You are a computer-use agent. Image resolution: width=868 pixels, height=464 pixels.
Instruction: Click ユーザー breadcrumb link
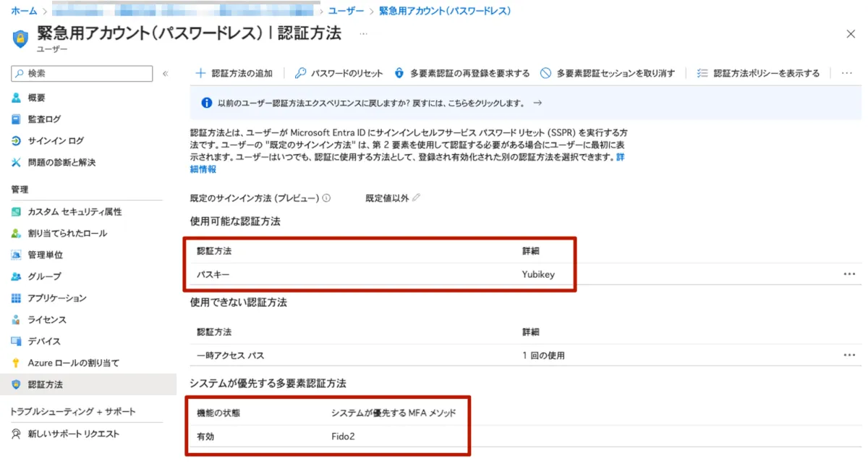click(346, 11)
